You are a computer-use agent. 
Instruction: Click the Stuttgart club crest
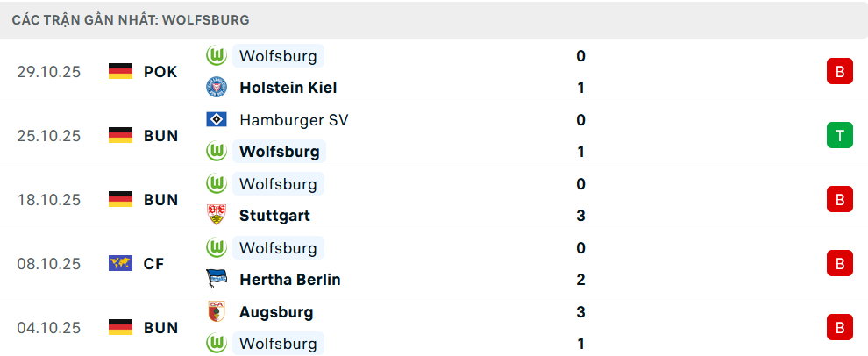[216, 216]
